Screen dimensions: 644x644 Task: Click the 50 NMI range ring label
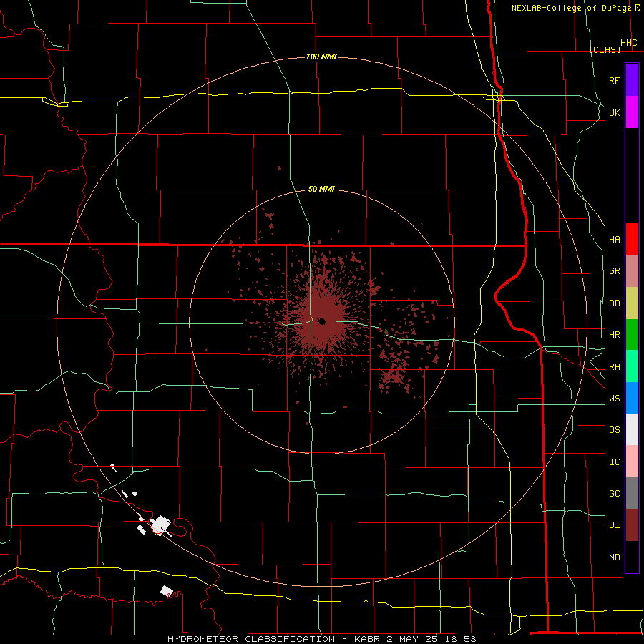(321, 189)
